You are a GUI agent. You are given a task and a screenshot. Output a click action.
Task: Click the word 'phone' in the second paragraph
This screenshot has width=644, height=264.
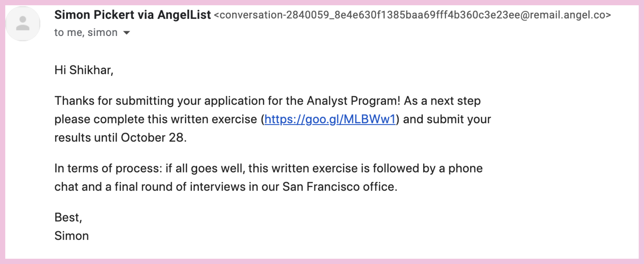click(x=465, y=168)
